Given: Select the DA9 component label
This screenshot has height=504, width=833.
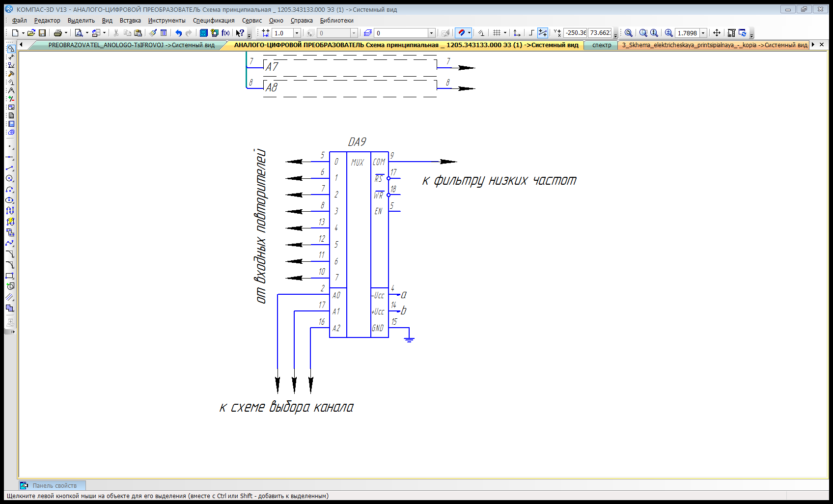Looking at the screenshot, I should pos(357,142).
